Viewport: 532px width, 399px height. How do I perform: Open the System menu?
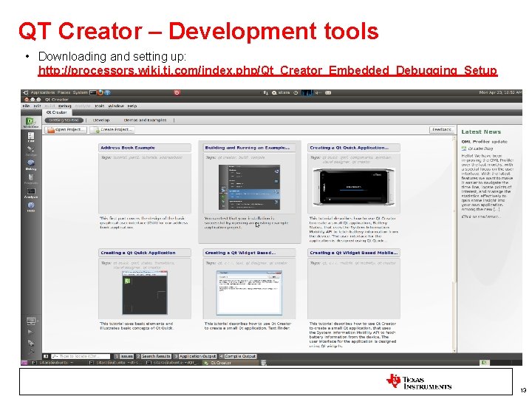(x=80, y=92)
